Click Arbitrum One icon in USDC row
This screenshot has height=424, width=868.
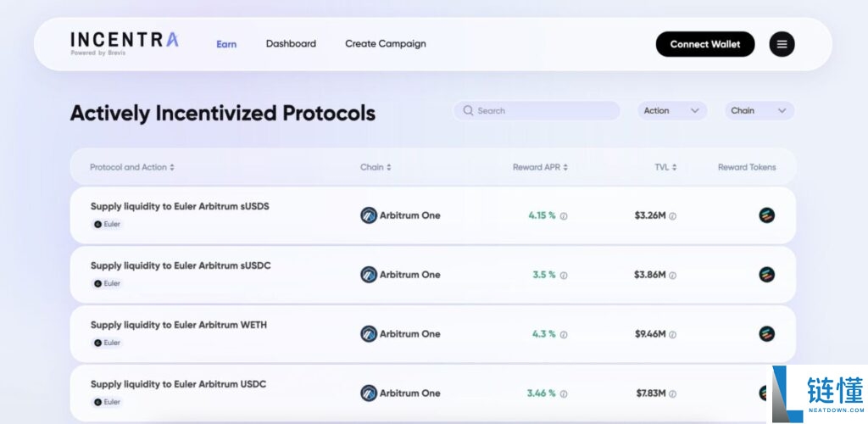(369, 393)
